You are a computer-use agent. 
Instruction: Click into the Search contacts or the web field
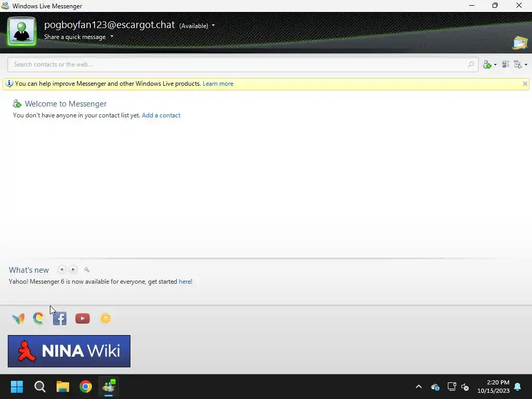click(243, 64)
